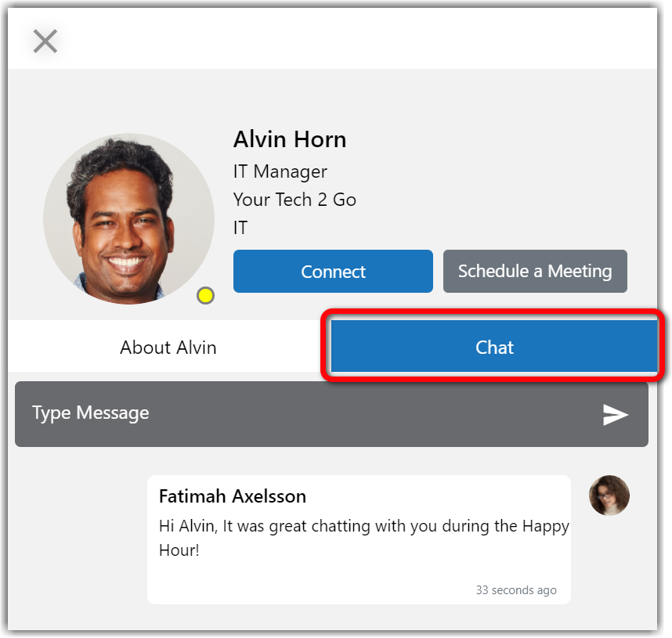Viewport: 672px width, 638px height.
Task: Click the IT Manager job title
Action: tap(280, 171)
